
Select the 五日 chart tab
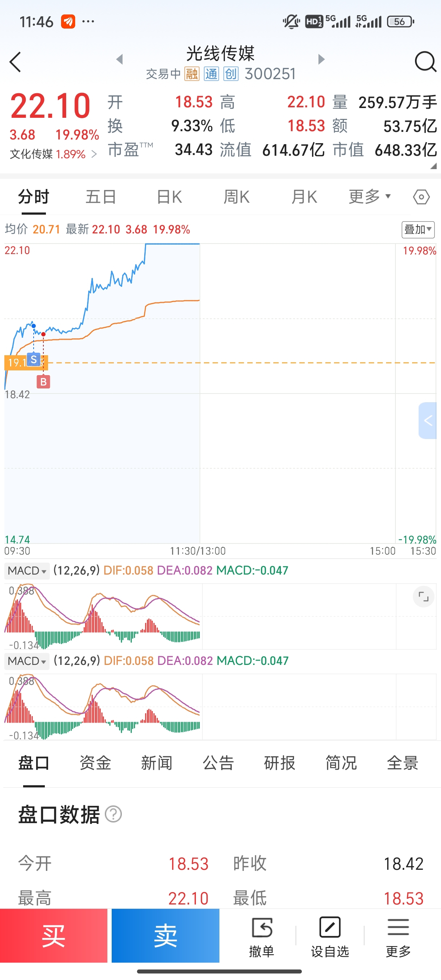[x=101, y=197]
